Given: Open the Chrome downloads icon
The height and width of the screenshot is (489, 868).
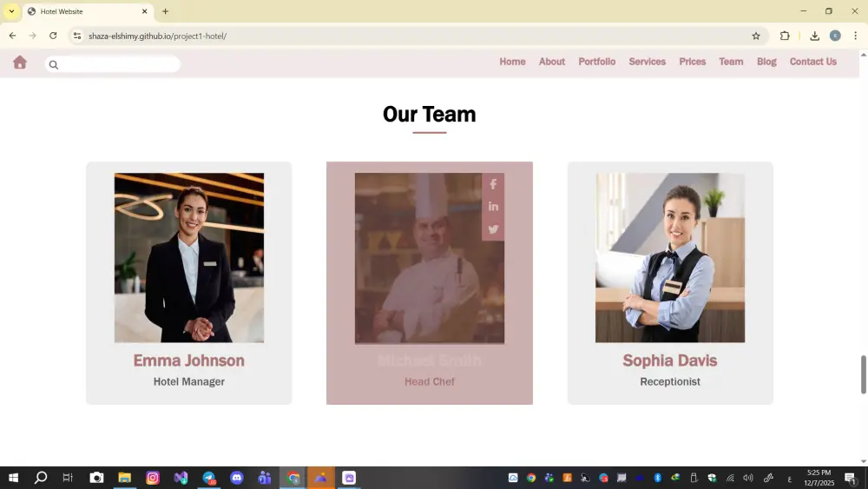Looking at the screenshot, I should 814,36.
